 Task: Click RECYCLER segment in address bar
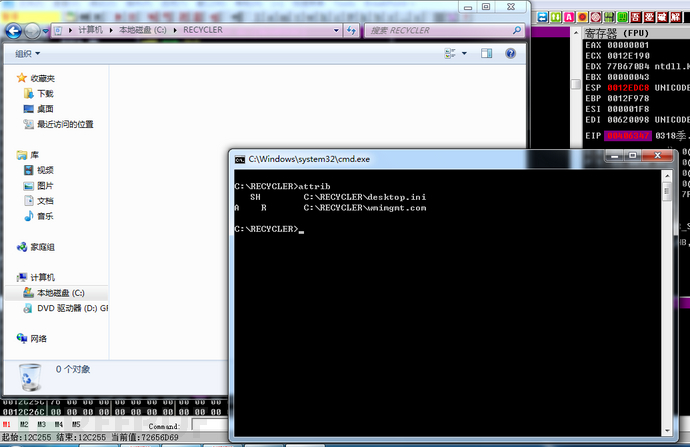click(204, 31)
